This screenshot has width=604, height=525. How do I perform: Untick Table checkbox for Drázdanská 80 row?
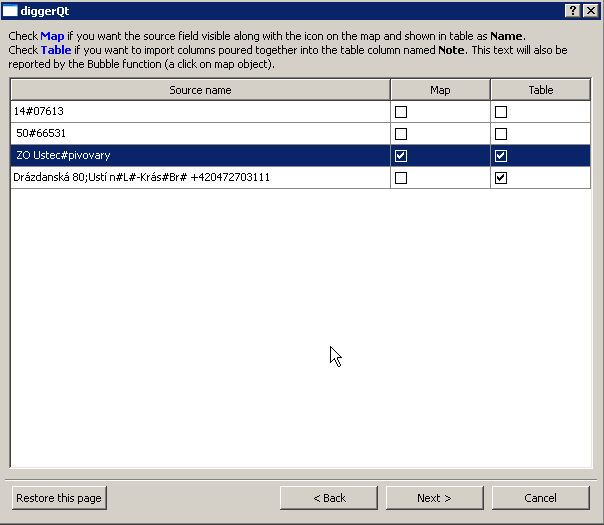pos(501,178)
